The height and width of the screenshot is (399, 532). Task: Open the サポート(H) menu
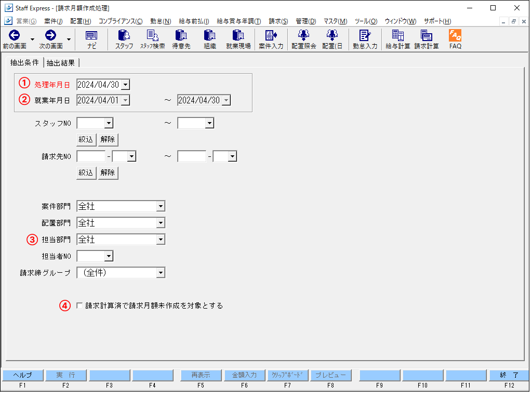(x=437, y=21)
